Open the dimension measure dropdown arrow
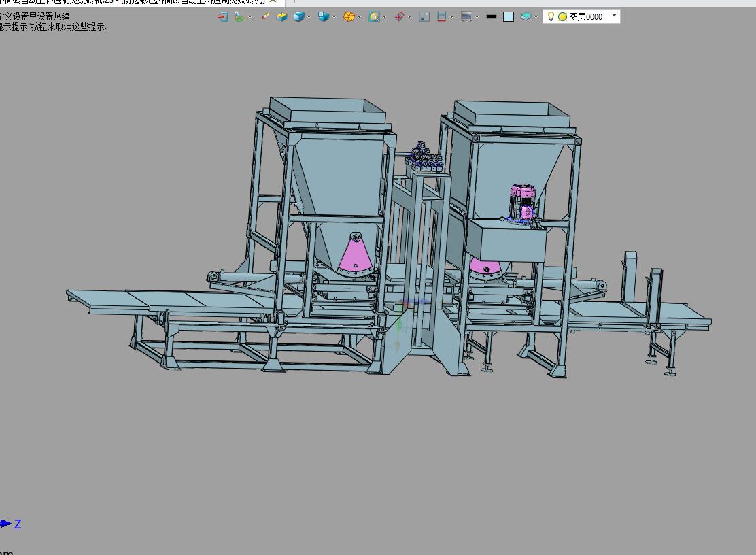 click(x=452, y=17)
